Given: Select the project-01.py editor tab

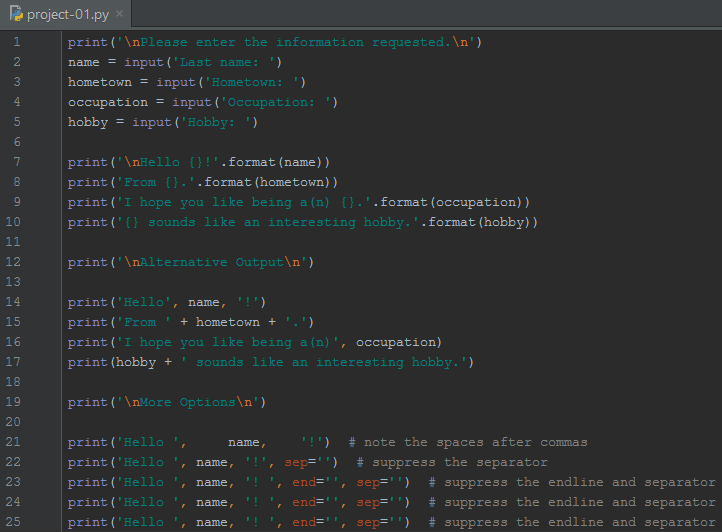Looking at the screenshot, I should pos(68,14).
